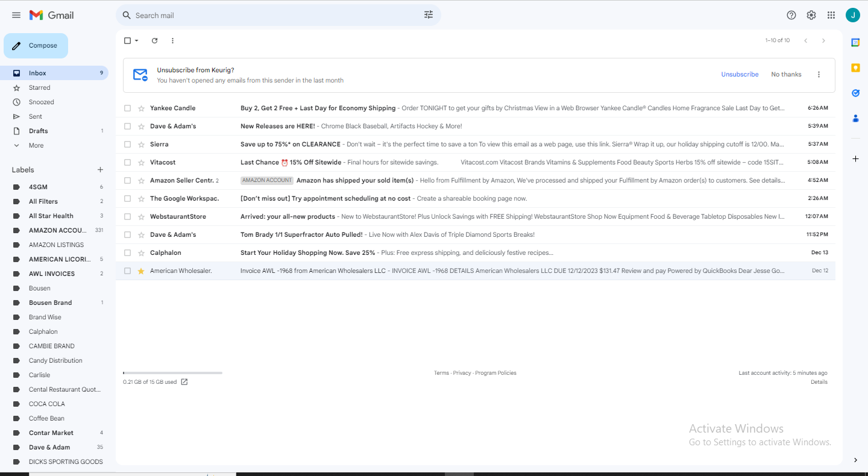Open the Inbox folder
This screenshot has width=868, height=476.
click(x=54, y=73)
